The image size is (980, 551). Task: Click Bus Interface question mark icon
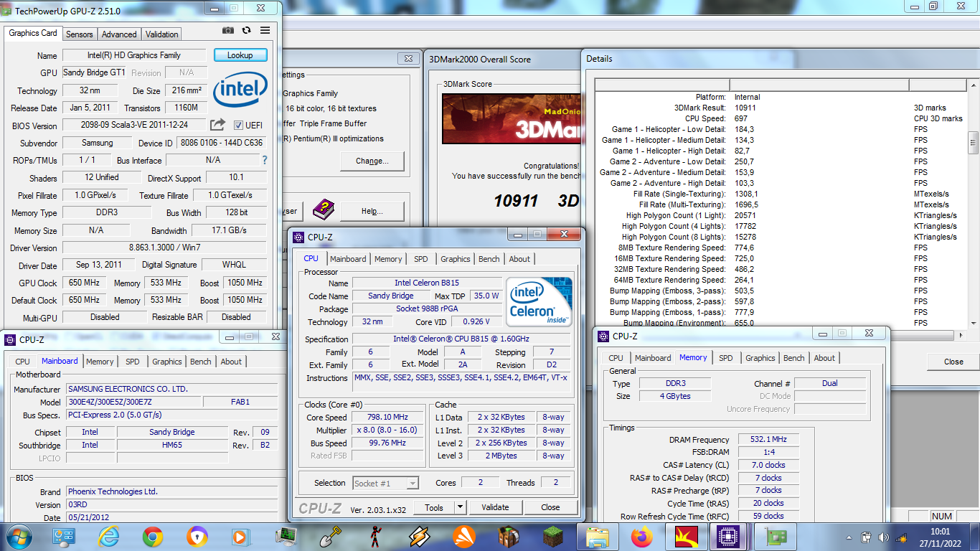[265, 160]
